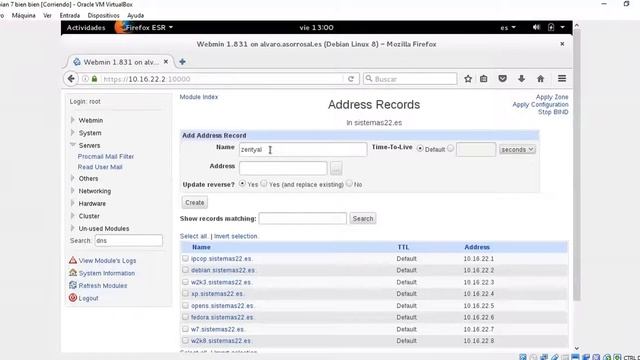Image resolution: width=640 pixels, height=360 pixels.
Task: Select Update reverse Yes option
Action: coord(242,184)
